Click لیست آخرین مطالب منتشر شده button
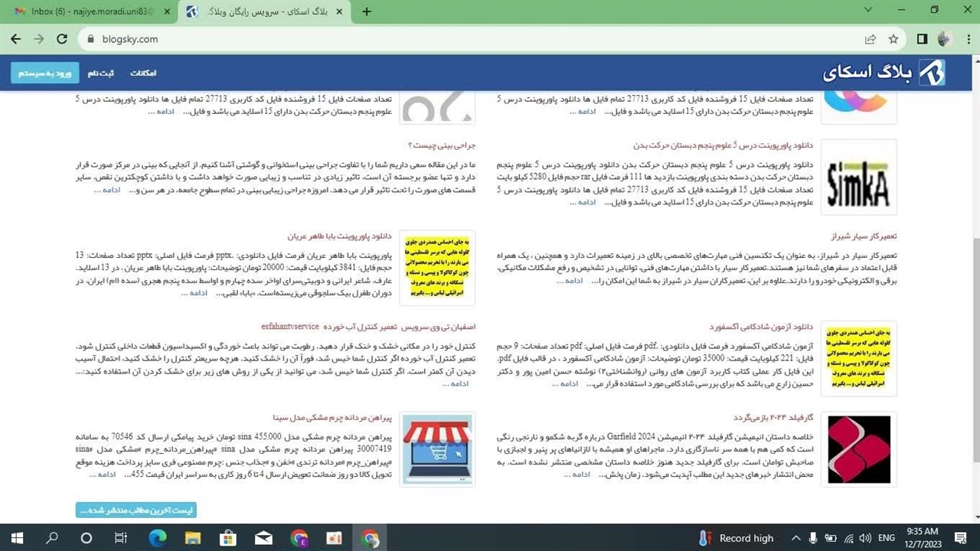The image size is (980, 551). [136, 510]
